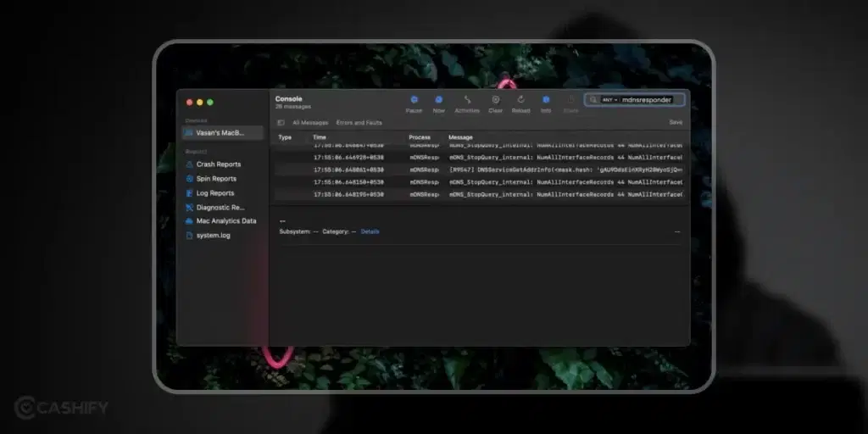The width and height of the screenshot is (868, 434).
Task: Show the Info pane
Action: coord(546,104)
